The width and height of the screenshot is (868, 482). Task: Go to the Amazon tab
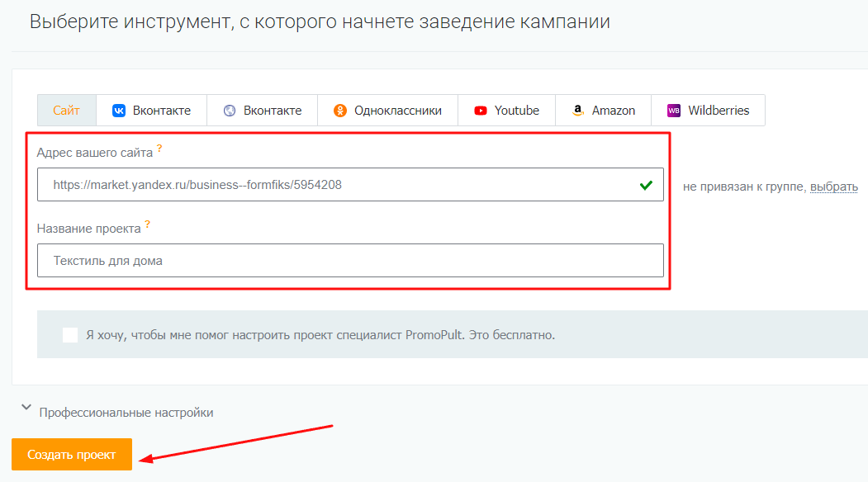(604, 110)
